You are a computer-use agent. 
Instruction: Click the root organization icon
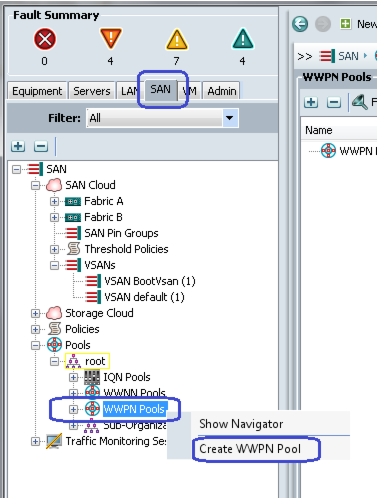click(73, 361)
